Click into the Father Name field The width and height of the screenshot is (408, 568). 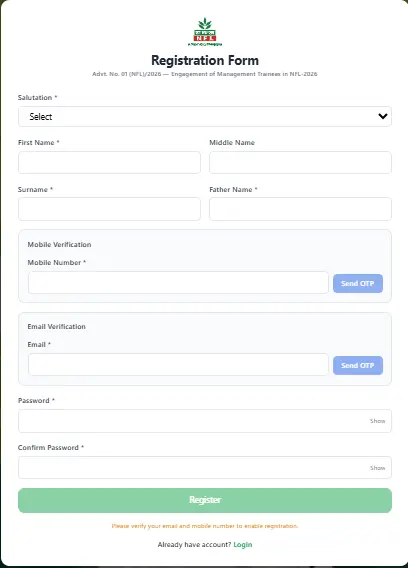300,209
